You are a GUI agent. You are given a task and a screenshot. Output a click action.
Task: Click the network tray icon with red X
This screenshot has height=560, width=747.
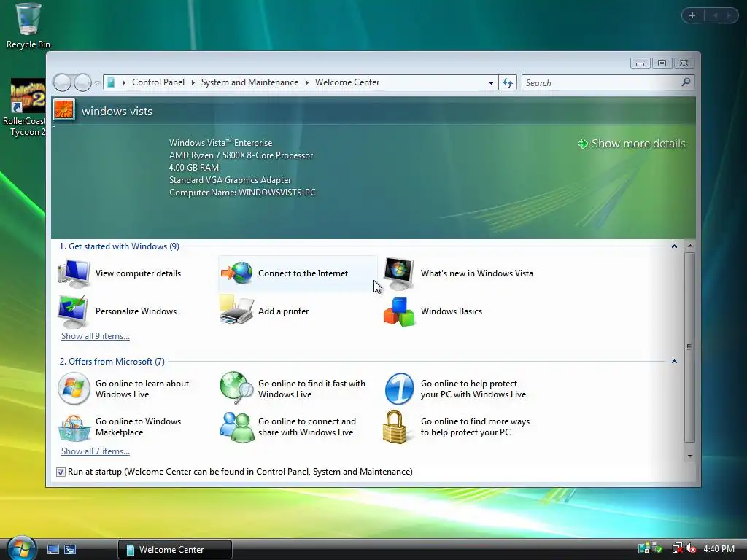pos(676,548)
